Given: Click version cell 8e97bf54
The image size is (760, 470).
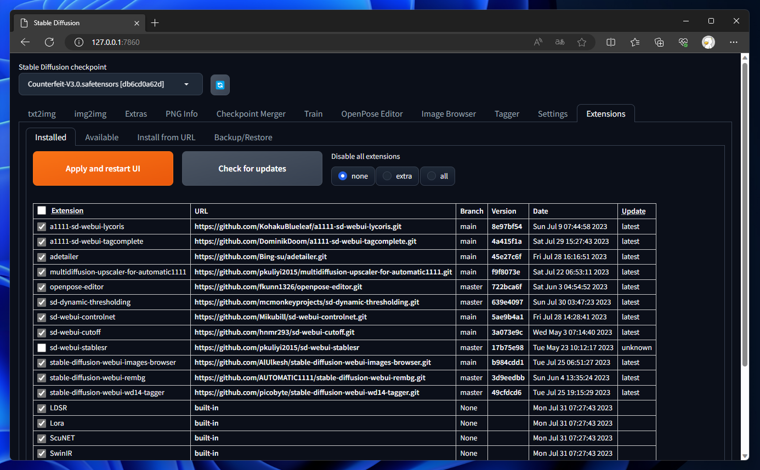Looking at the screenshot, I should [x=507, y=226].
